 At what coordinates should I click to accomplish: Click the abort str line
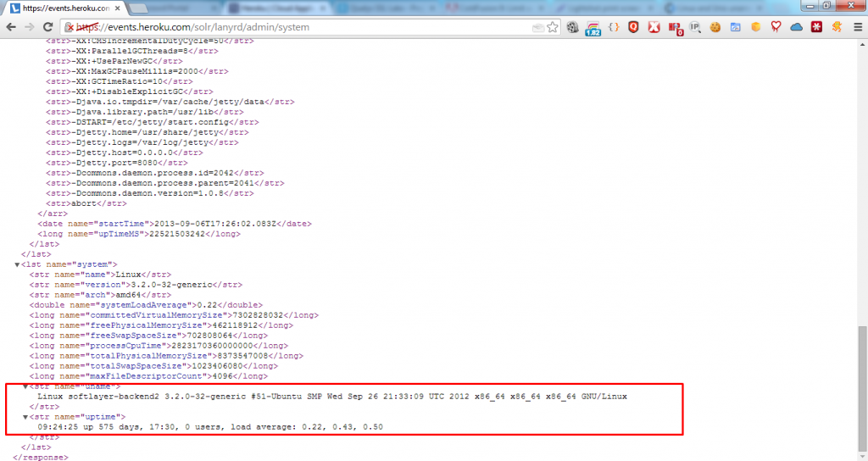[x=86, y=203]
